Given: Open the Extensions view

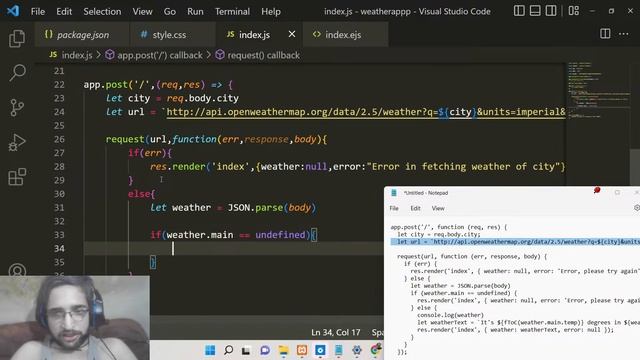Looking at the screenshot, I should (x=17, y=177).
